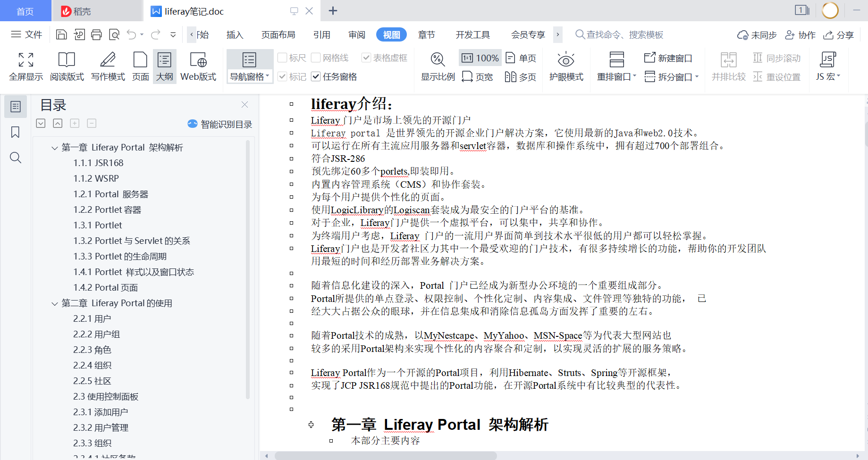The image size is (868, 460).
Task: Select the 大纲 outline view
Action: [164, 67]
